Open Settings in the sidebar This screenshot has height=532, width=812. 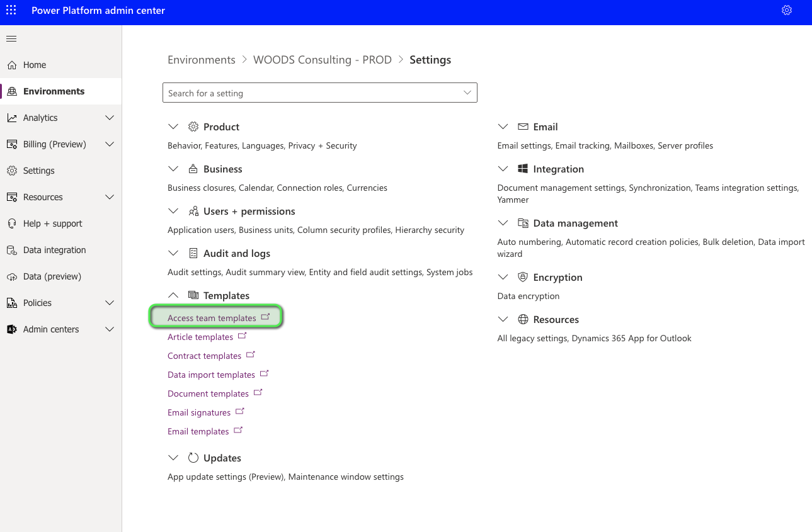pyautogui.click(x=61, y=171)
